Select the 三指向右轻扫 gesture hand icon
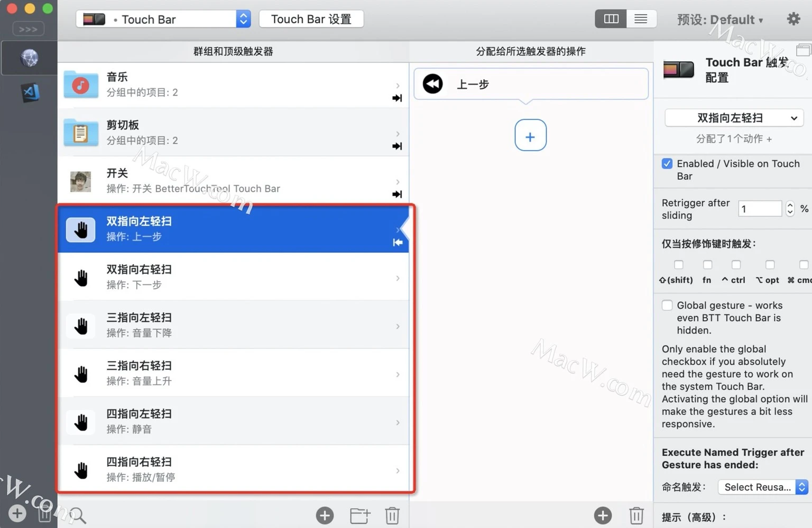 81,374
